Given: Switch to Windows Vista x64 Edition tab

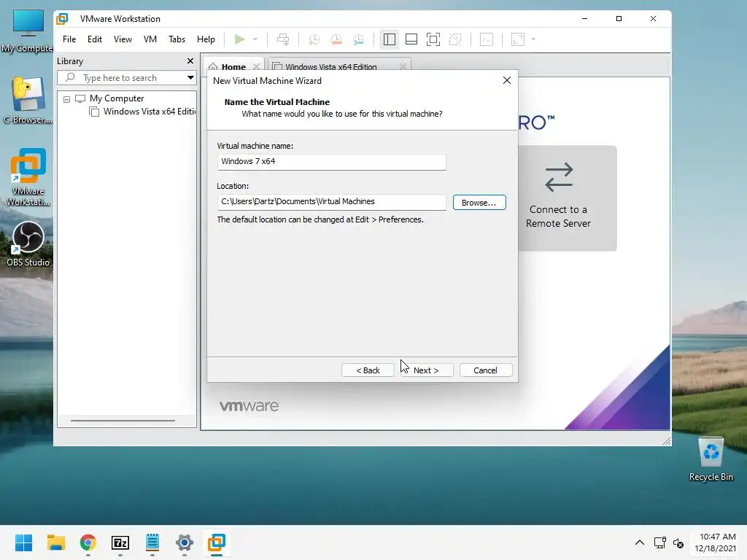Looking at the screenshot, I should point(330,66).
